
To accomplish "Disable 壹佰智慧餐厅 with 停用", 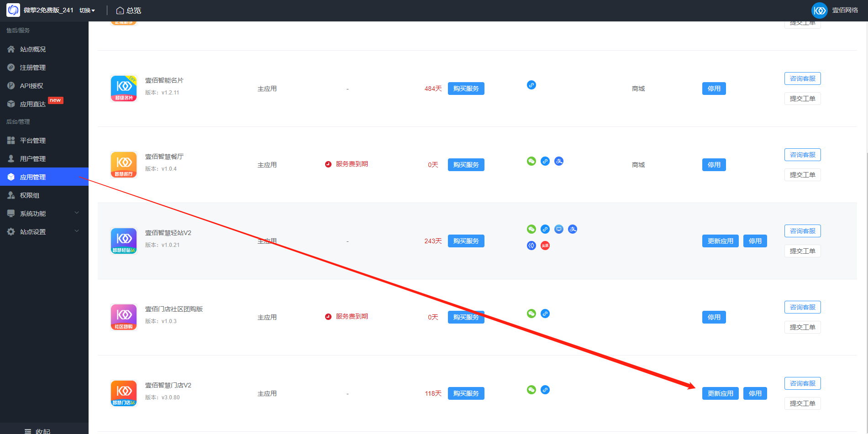I will click(x=714, y=165).
